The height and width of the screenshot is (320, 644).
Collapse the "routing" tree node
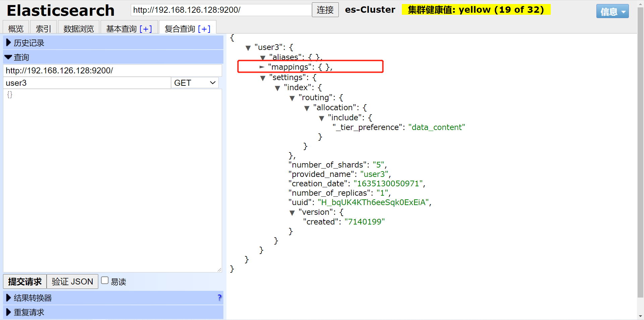pos(292,98)
